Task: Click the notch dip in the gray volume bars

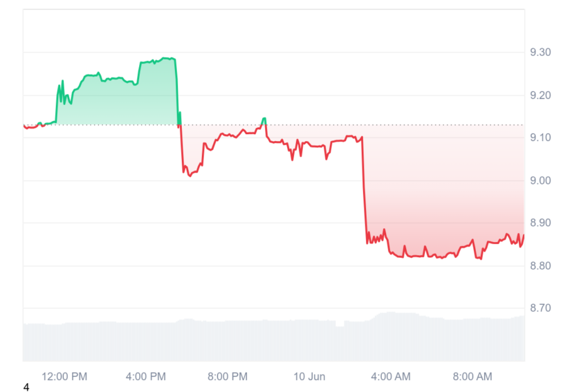Action: tap(340, 324)
